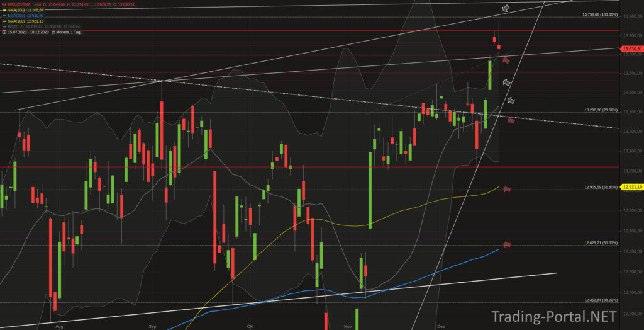Click the clock icon beside the date range
This screenshot has width=644, height=330.
(4, 31)
